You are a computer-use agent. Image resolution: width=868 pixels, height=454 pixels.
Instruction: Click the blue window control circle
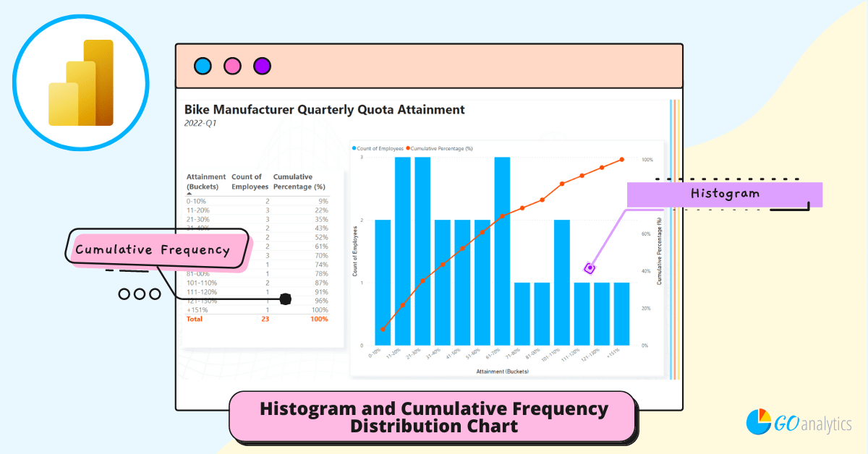203,65
